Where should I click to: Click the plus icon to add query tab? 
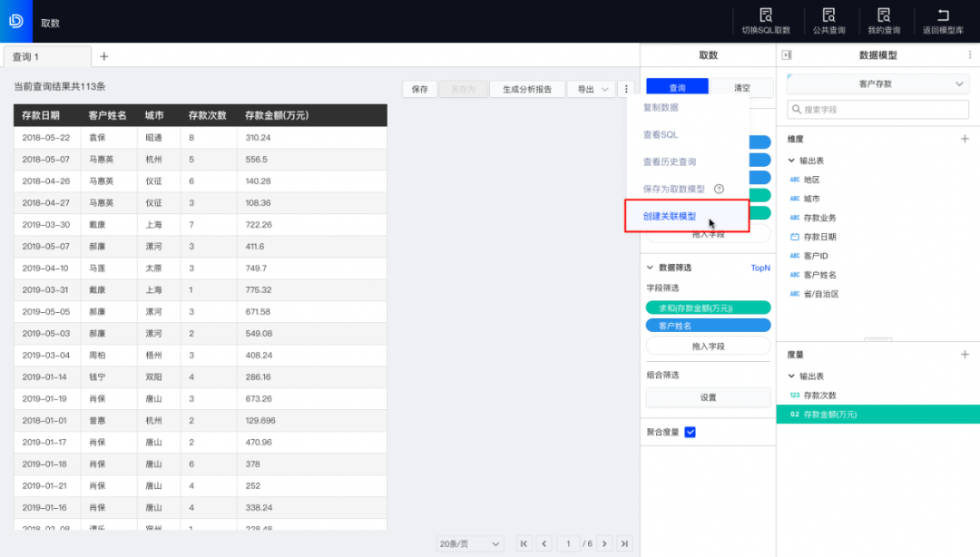103,56
